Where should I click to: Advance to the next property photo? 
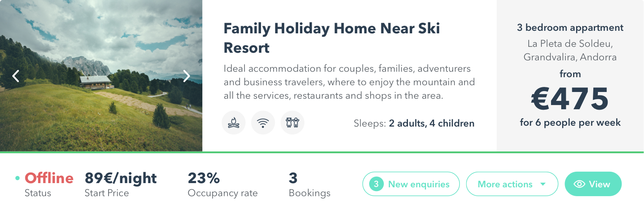point(187,76)
